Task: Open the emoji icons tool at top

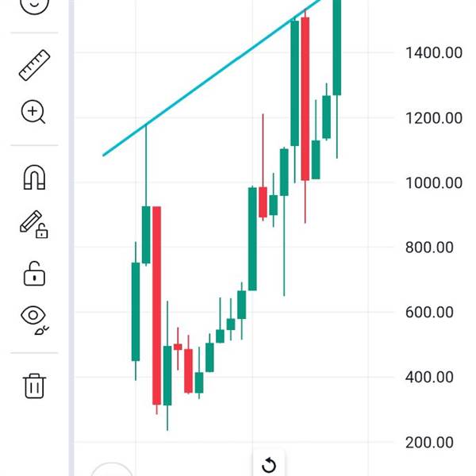Action: 34,5
